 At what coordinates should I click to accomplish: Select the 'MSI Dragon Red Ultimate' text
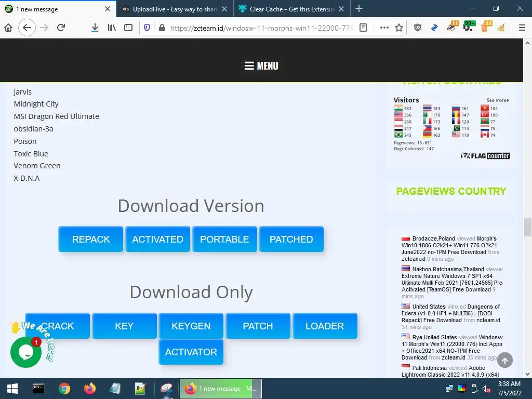[56, 116]
